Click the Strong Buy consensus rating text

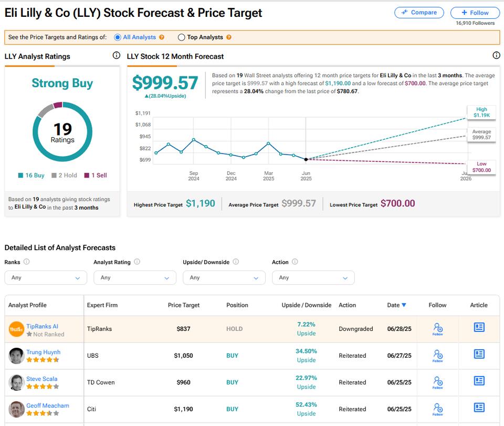62,83
